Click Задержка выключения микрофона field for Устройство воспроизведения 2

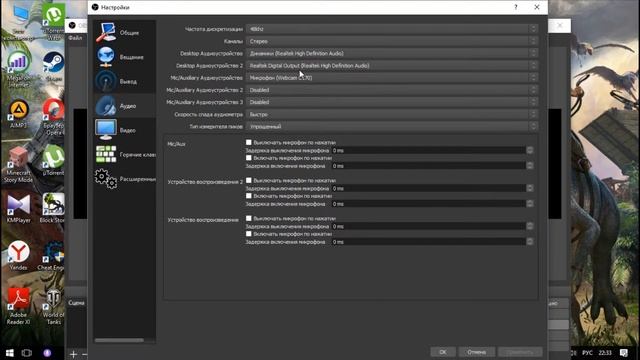coord(429,189)
